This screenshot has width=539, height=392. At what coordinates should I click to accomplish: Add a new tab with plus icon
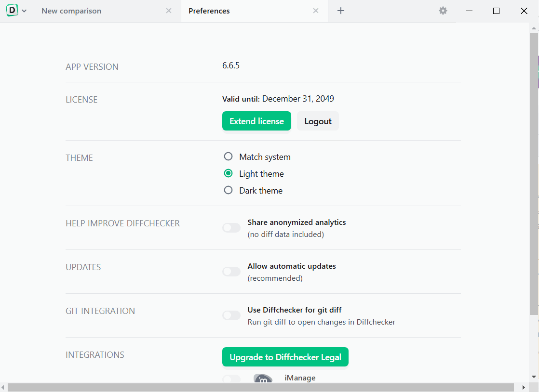(341, 11)
